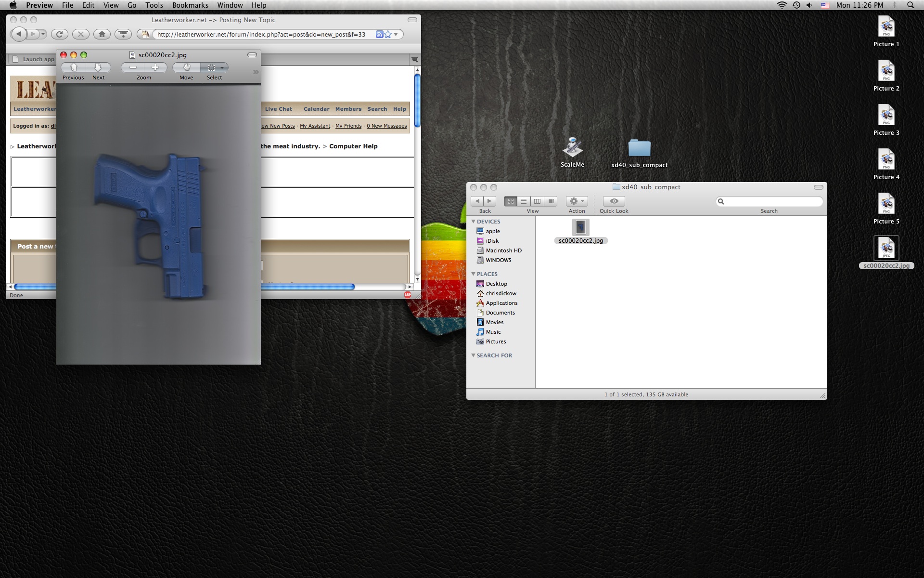The image size is (924, 578).
Task: Select sc00020cc2.jpg thumbnail in Finder window
Action: [580, 227]
